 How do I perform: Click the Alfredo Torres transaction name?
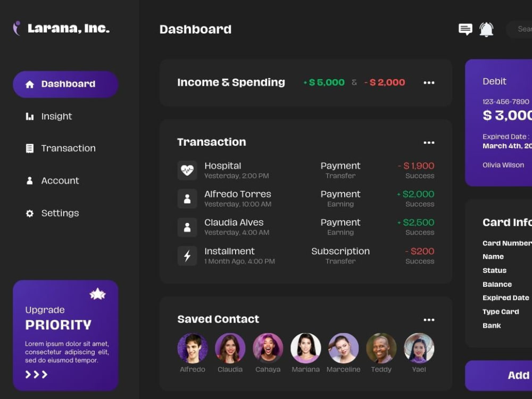(238, 194)
